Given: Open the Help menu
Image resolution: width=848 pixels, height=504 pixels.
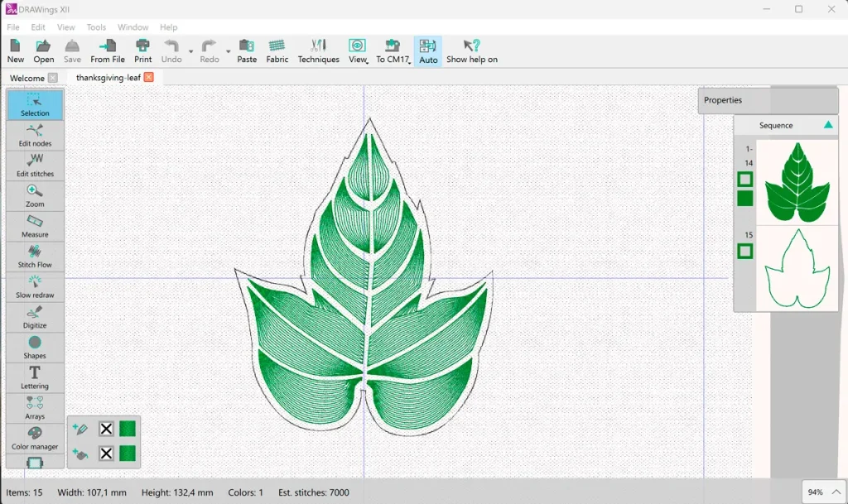Looking at the screenshot, I should pos(168,27).
